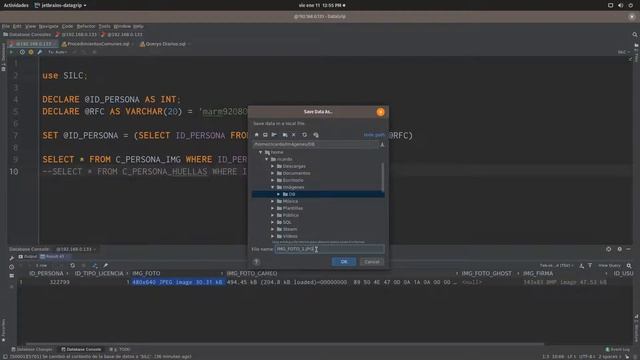Click the Execute (run) icon in editor toolbar
This screenshot has width=640, height=360.
[x=11, y=52]
